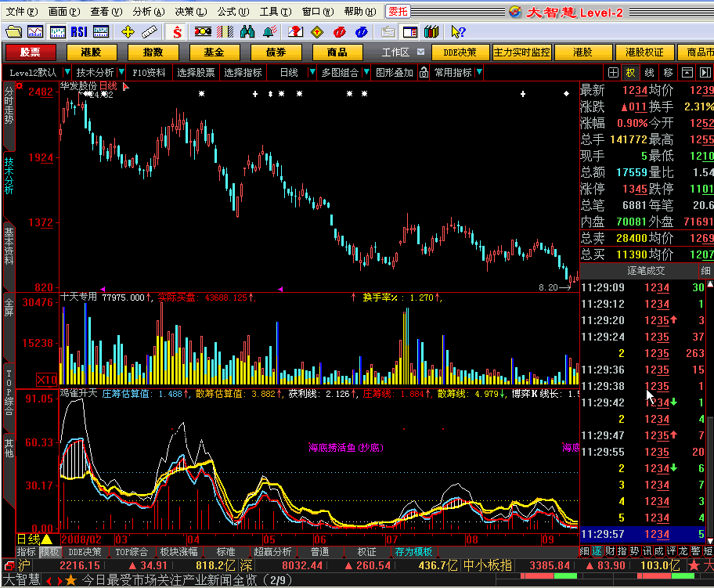Open the books library icon
Viewport: 714px width, 588px height.
431,31
